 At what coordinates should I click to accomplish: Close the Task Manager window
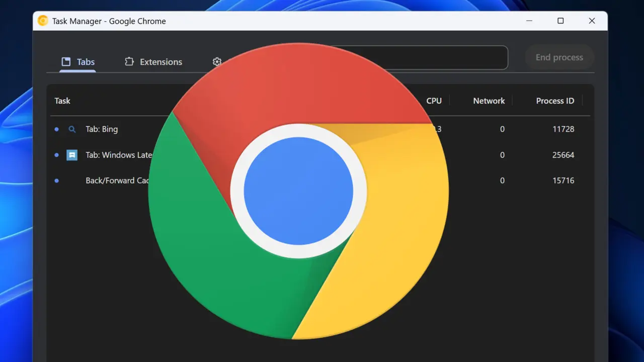click(x=592, y=21)
